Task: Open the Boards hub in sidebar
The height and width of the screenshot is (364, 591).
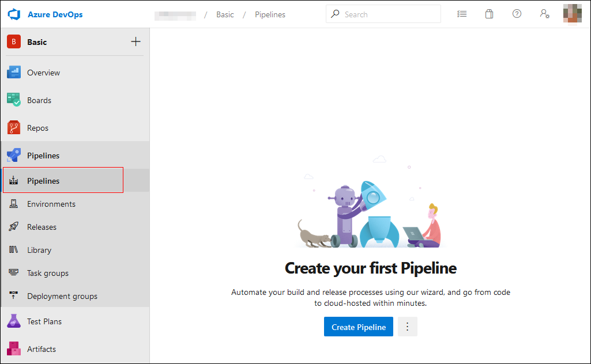Action: [x=39, y=100]
